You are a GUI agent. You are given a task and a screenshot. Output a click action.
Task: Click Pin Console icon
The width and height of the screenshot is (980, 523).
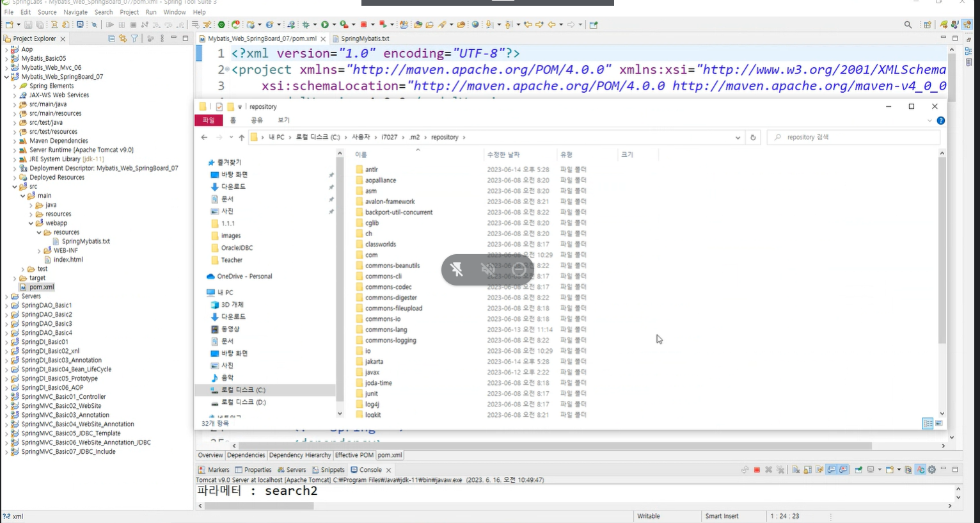(x=858, y=470)
